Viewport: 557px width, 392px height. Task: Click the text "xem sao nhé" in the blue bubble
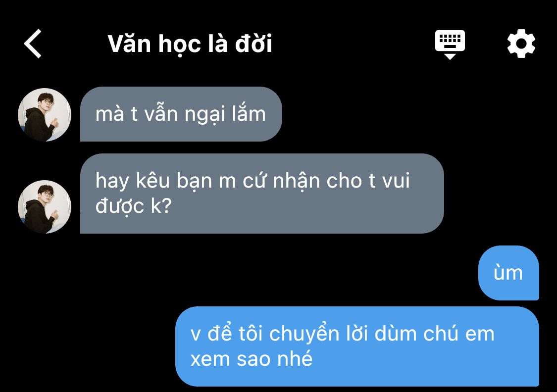[x=252, y=359]
